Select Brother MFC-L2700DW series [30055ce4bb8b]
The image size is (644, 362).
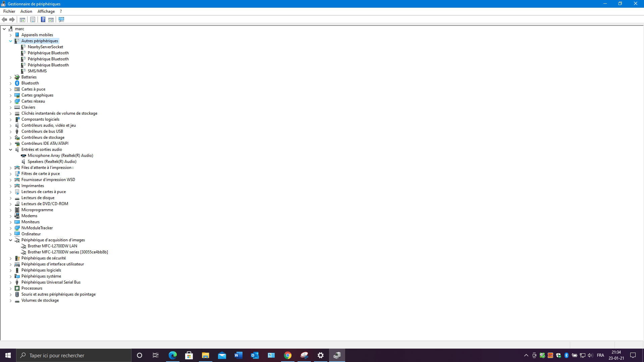(68, 252)
